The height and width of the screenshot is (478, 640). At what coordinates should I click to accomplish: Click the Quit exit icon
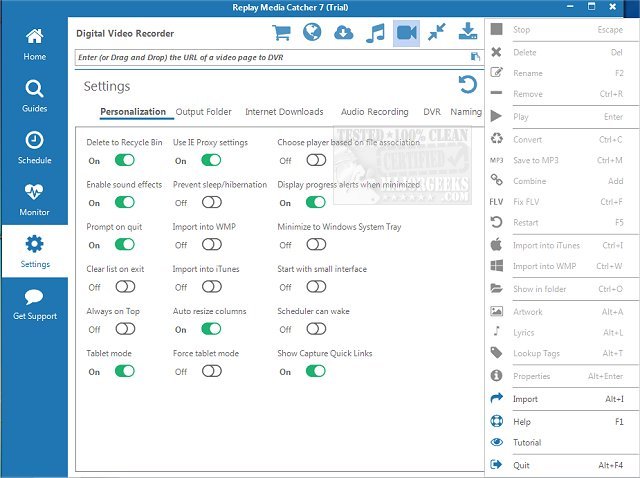point(496,464)
